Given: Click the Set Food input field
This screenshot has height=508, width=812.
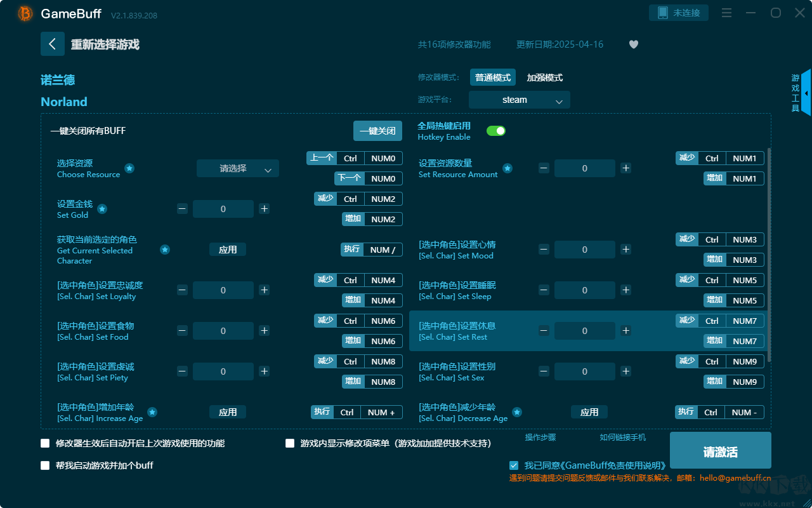Looking at the screenshot, I should tap(223, 331).
